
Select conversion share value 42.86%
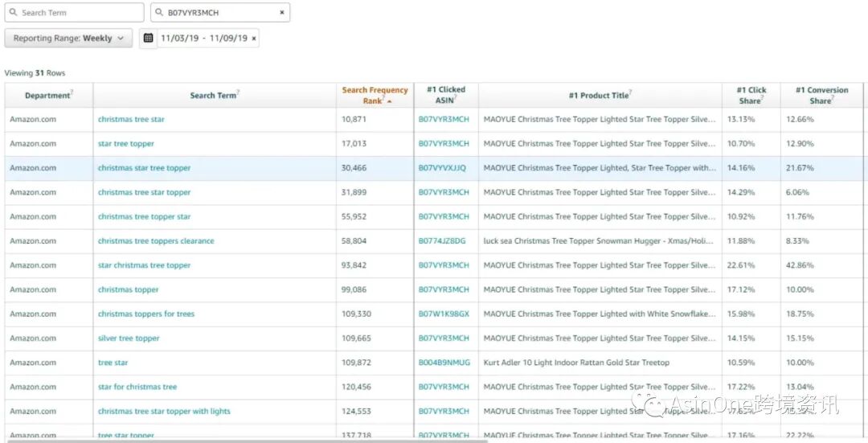[x=800, y=265]
